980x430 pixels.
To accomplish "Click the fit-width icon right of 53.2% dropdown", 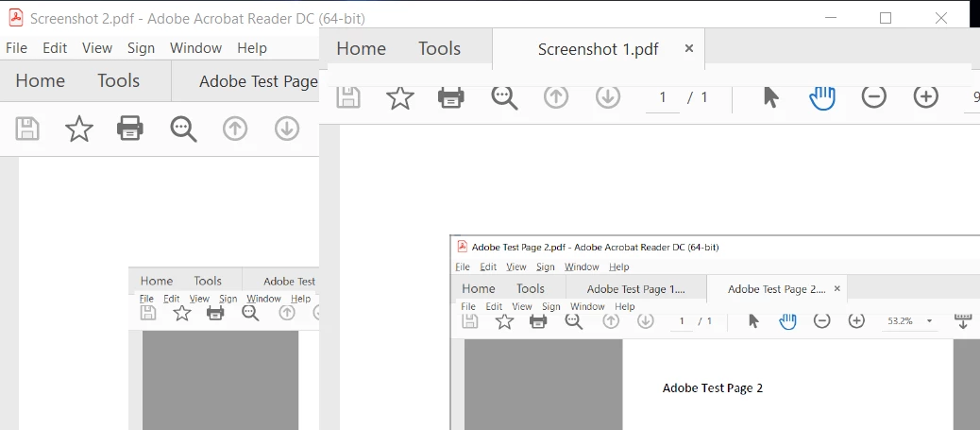I will (x=963, y=321).
